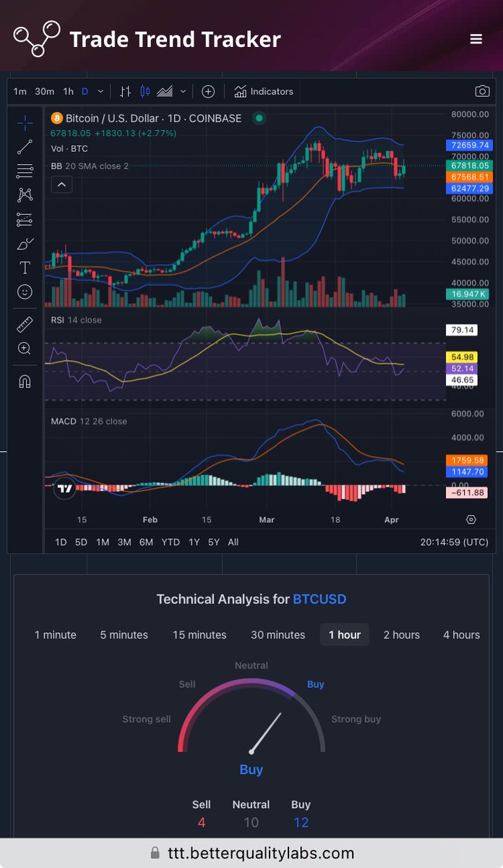Select the D daily interval

point(85,91)
